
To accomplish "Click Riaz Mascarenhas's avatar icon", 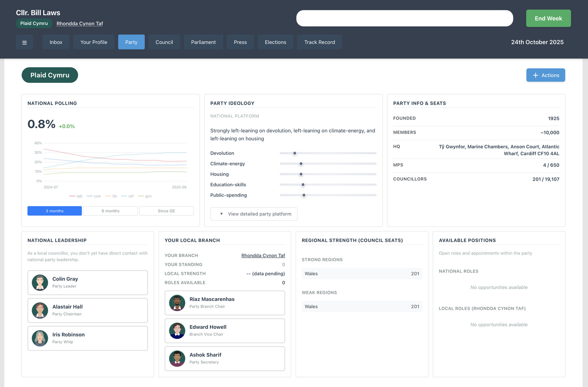I will point(177,303).
